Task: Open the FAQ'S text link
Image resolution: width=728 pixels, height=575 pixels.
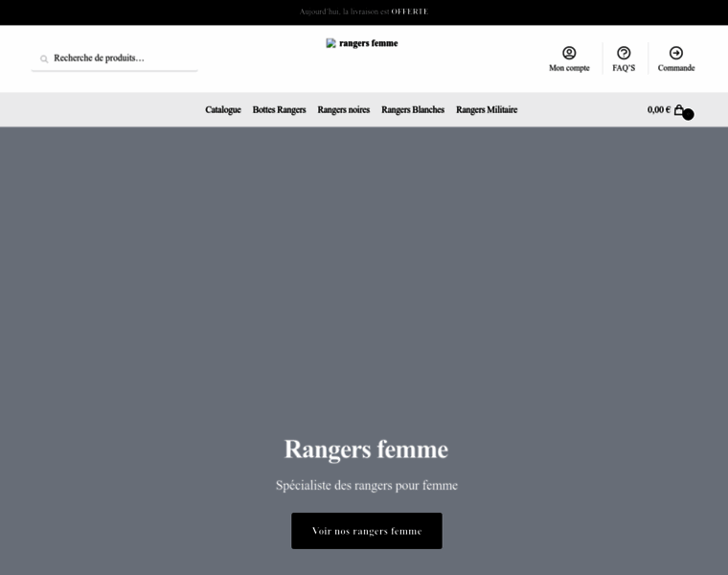Action: click(x=624, y=68)
